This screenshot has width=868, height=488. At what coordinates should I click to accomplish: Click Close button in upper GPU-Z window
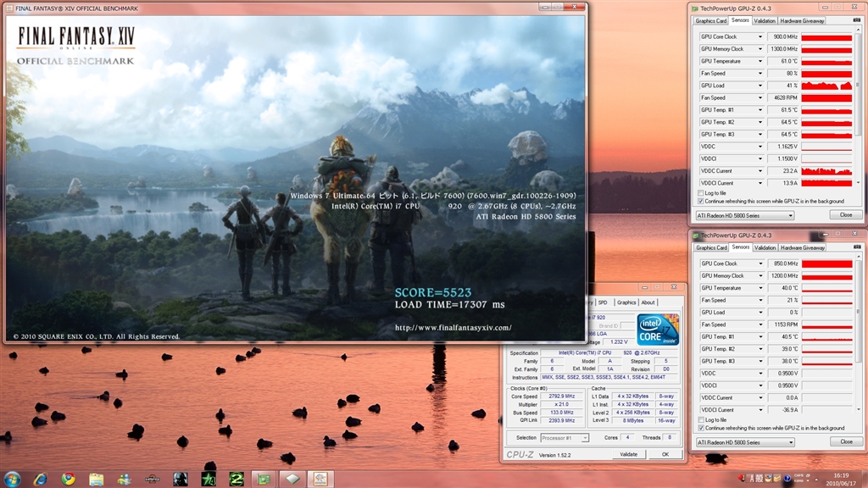(x=846, y=214)
